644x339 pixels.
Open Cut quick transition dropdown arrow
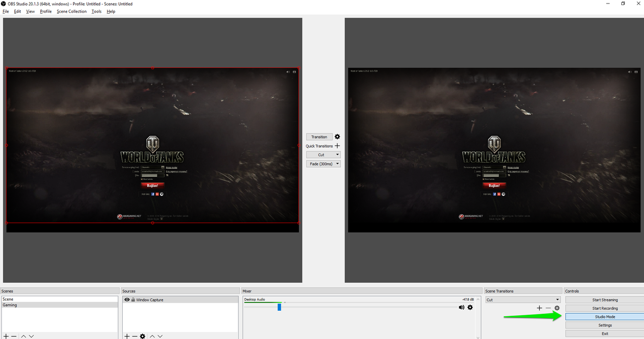(337, 155)
